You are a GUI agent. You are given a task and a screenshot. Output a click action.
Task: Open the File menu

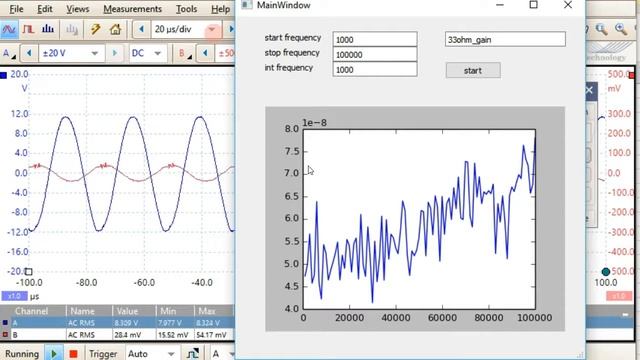pyautogui.click(x=16, y=9)
